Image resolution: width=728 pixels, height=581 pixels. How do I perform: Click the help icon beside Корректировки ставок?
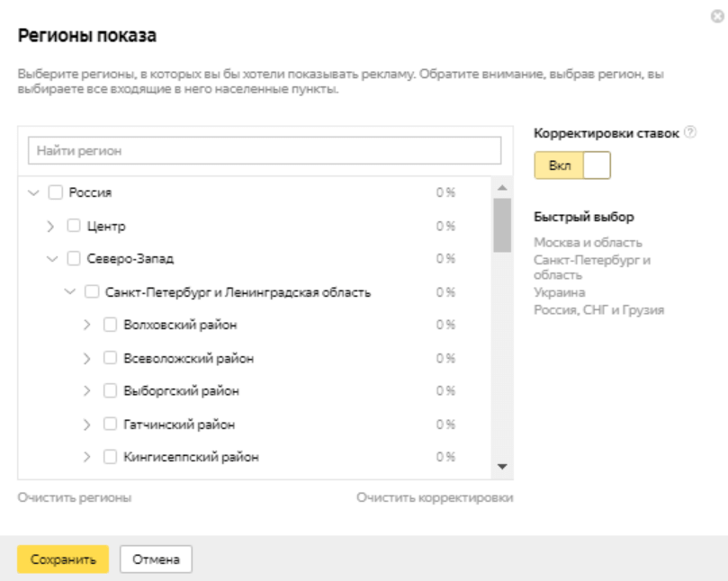point(690,132)
